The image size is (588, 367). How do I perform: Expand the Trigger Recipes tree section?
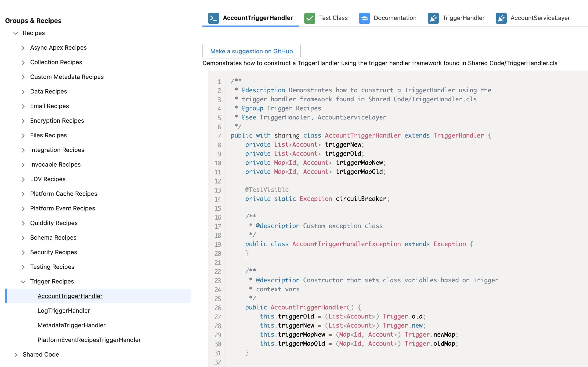pos(23,281)
